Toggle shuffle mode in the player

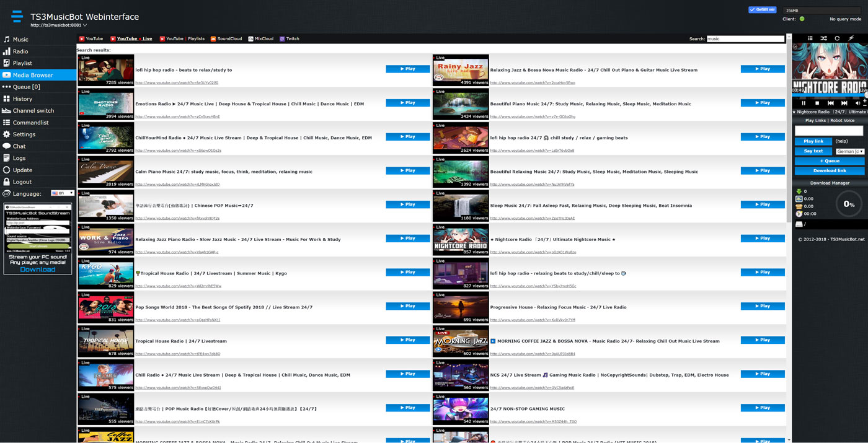823,38
